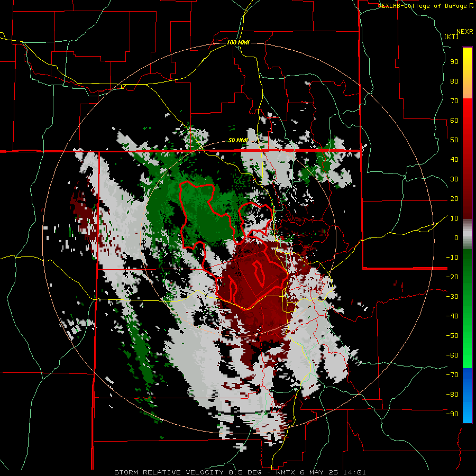Click the "0.5 DEG" elevation angle text
This screenshot has width=476, height=476.
tap(245, 472)
